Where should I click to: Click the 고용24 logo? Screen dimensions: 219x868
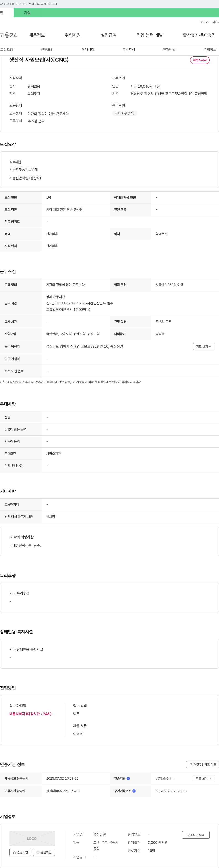click(x=8, y=35)
